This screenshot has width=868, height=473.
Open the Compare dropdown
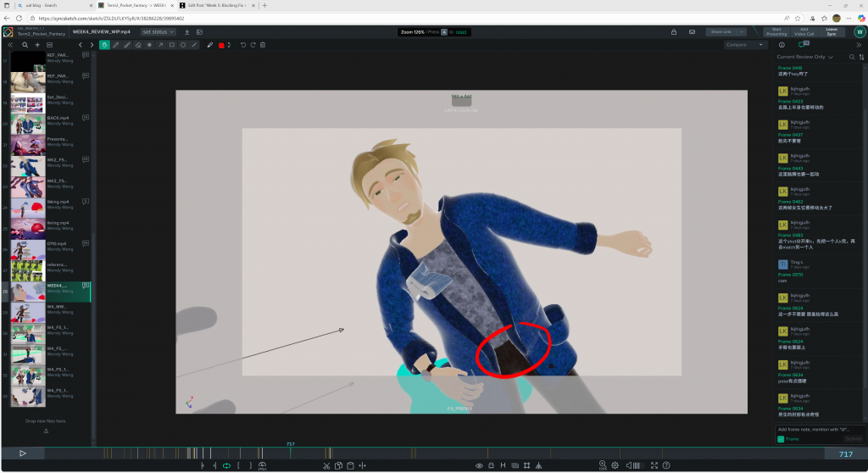click(x=744, y=45)
